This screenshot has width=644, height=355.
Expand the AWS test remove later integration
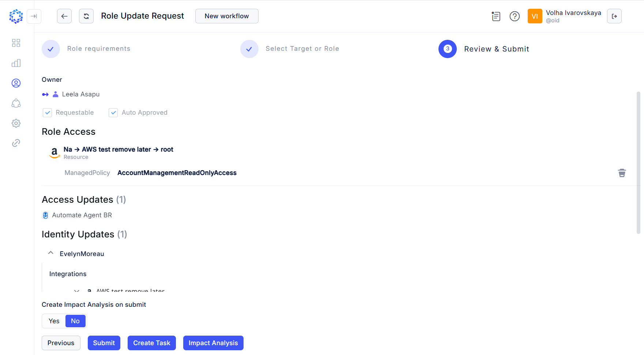pos(77,291)
